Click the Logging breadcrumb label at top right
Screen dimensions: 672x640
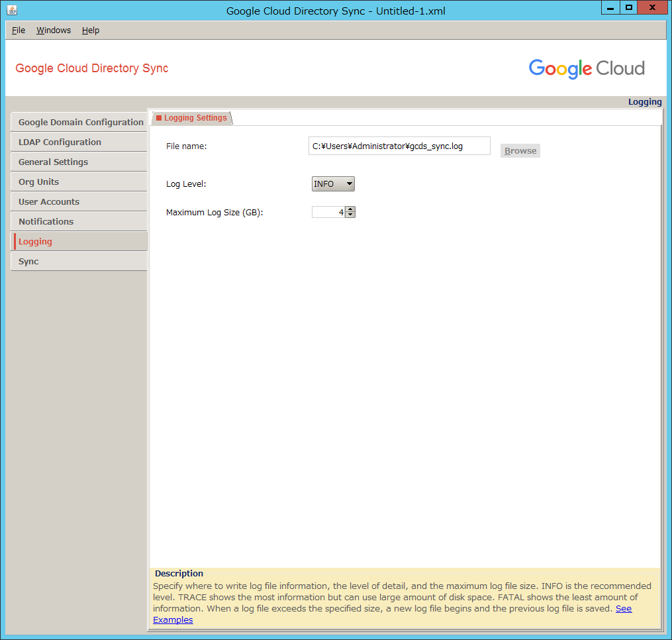(645, 102)
